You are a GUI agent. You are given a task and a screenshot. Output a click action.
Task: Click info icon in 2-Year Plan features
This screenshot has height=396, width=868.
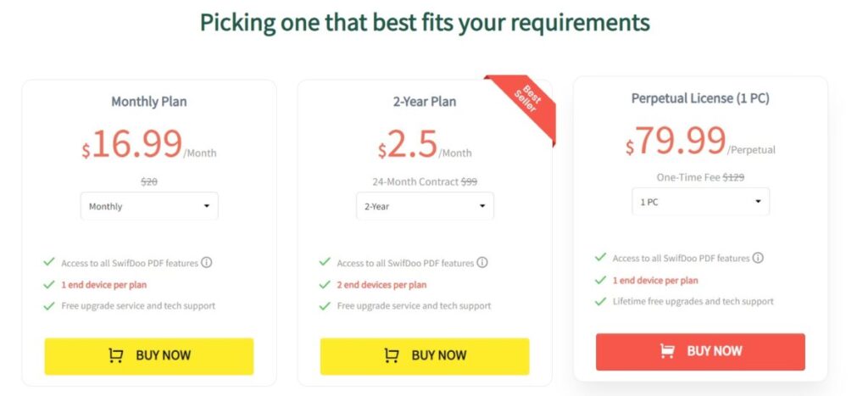482,263
